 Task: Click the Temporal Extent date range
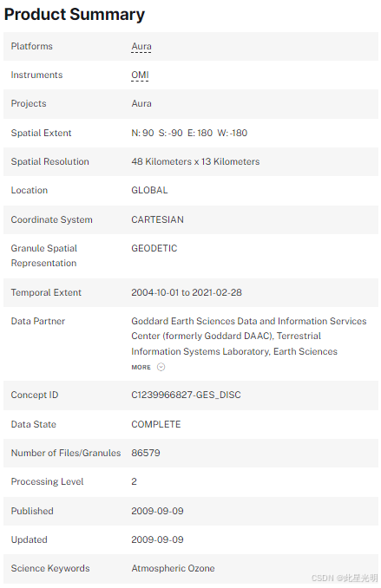[x=187, y=292]
